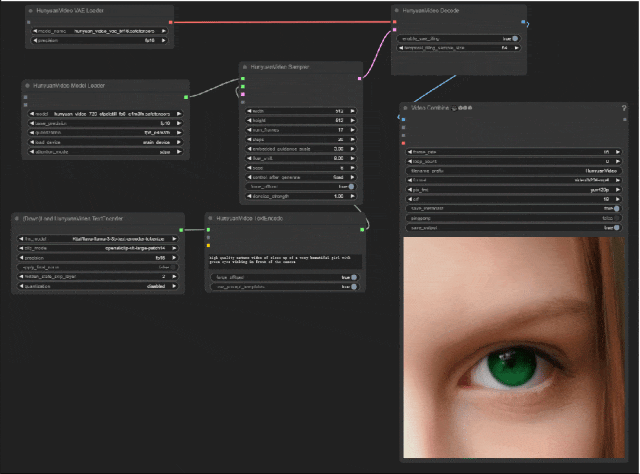This screenshot has height=474, width=640.
Task: Click the embedded_guidance_scale value in Sampler
Action: pyautogui.click(x=301, y=149)
